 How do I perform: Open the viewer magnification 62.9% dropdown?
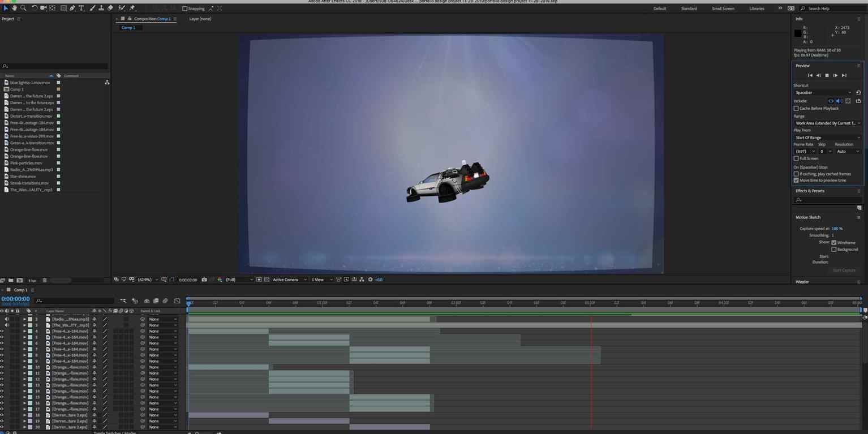pyautogui.click(x=148, y=280)
